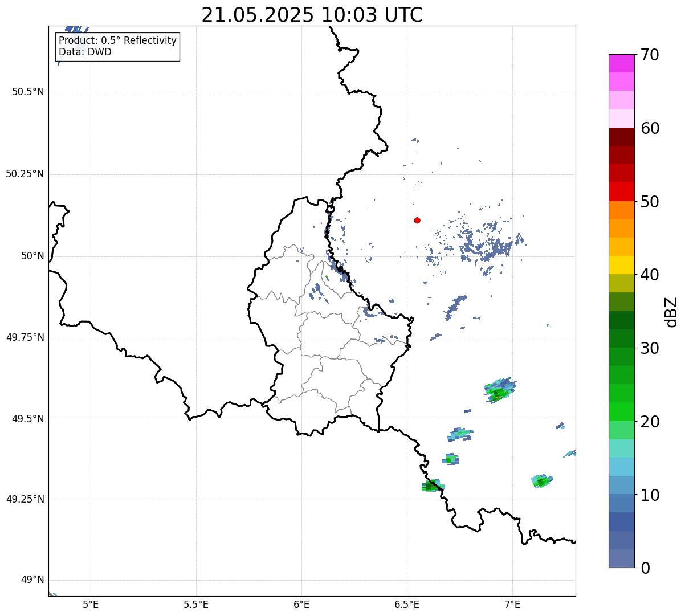The height and width of the screenshot is (616, 685).
Task: Click the colorbar '10' tick label
Action: pyautogui.click(x=650, y=495)
